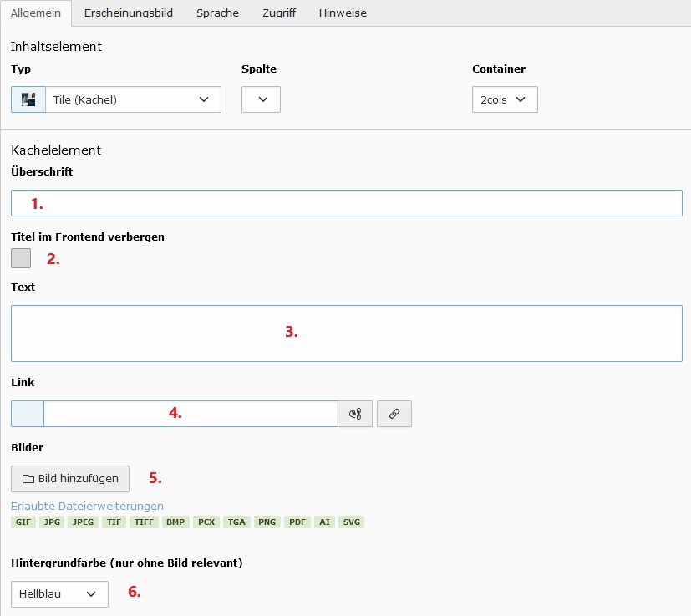The width and height of the screenshot is (691, 616).
Task: Open the Hintergrundfarbe dropdown showing Hellblau
Action: click(x=59, y=594)
